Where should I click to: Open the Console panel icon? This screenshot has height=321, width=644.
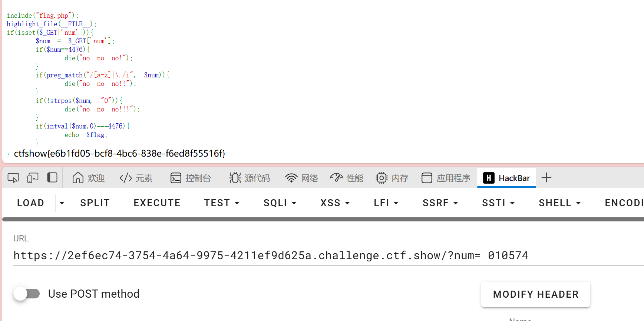pyautogui.click(x=191, y=178)
